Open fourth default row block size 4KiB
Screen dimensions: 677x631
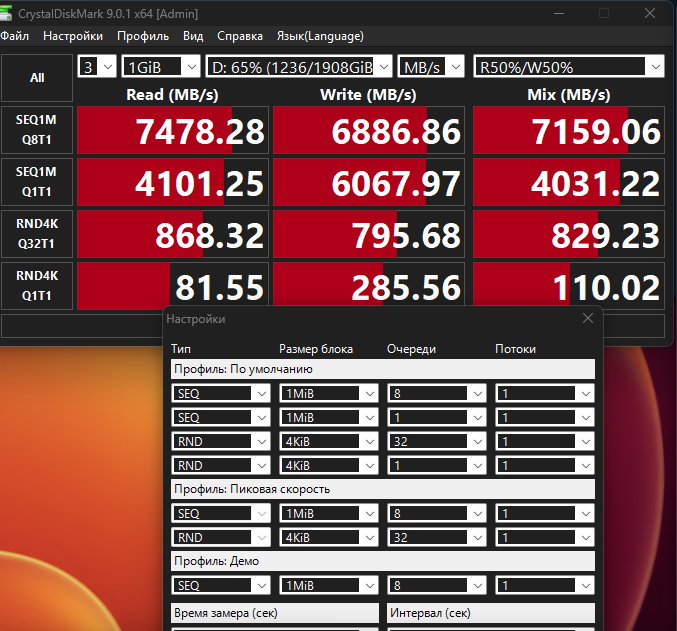coord(329,465)
